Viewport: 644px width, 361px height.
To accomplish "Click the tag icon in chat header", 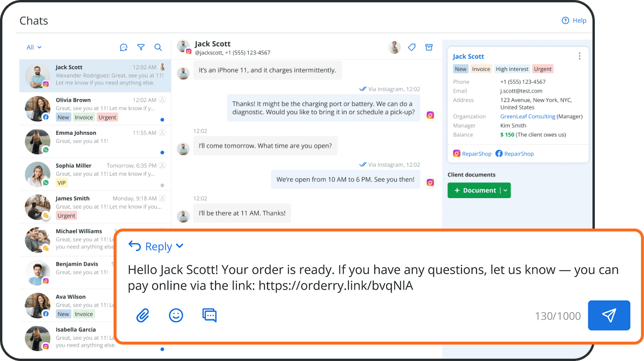I will 412,47.
